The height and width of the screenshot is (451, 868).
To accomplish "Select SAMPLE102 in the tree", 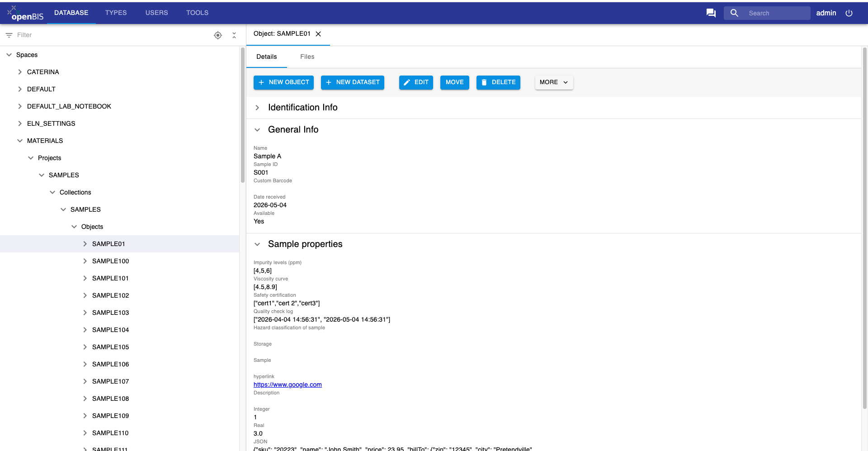I will pyautogui.click(x=110, y=295).
